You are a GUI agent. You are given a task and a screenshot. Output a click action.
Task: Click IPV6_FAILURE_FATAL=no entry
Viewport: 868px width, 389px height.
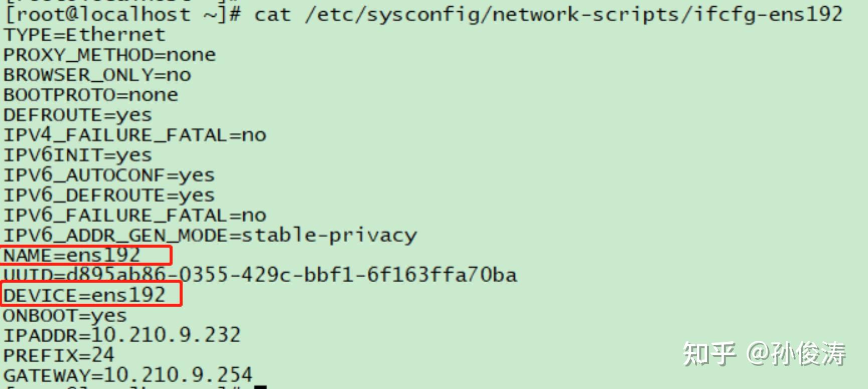134,215
